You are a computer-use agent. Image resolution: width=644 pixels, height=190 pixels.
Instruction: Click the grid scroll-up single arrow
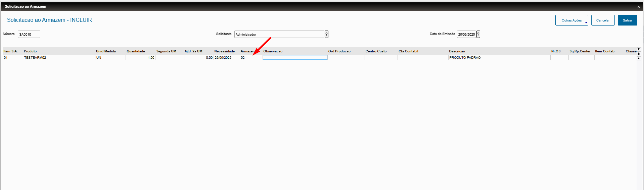pyautogui.click(x=639, y=58)
